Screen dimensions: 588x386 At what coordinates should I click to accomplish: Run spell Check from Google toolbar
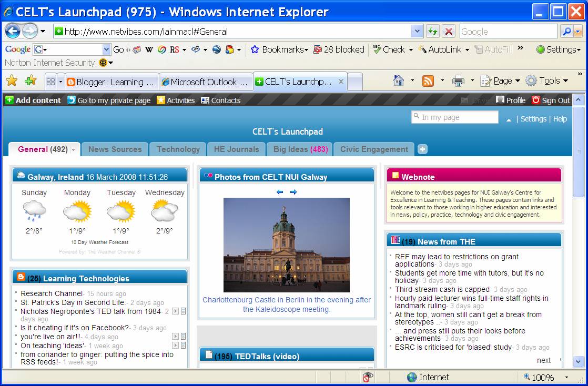click(x=390, y=49)
